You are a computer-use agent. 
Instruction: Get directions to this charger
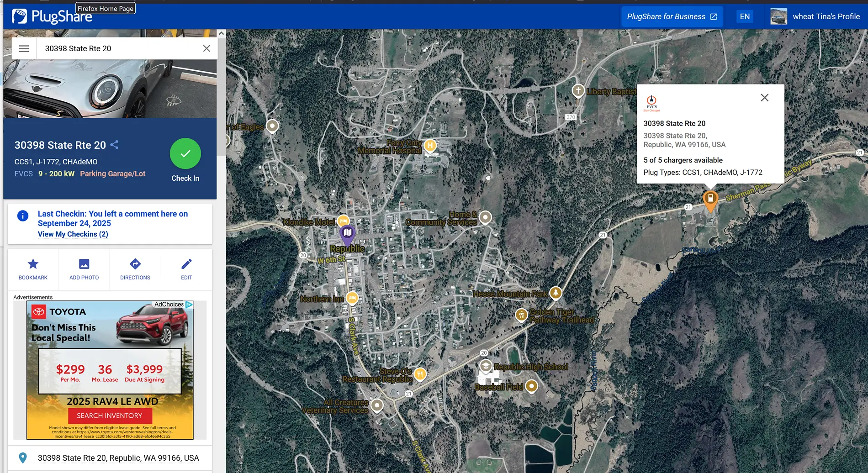coord(135,269)
